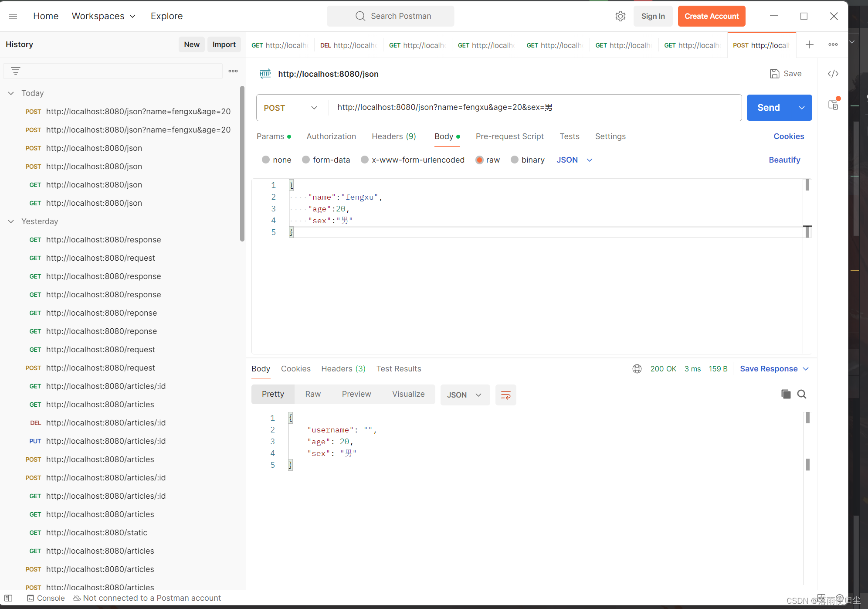The image size is (868, 609).
Task: Expand the Save Response dropdown
Action: pos(806,369)
